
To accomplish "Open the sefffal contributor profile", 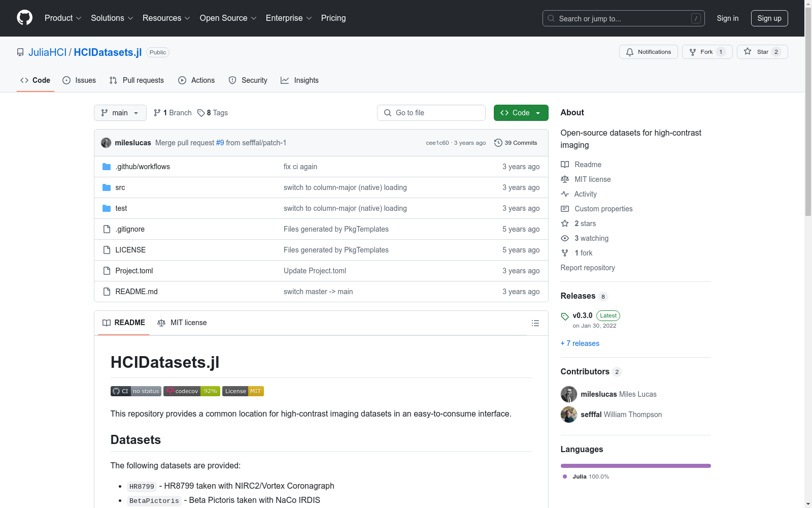I will pos(591,415).
